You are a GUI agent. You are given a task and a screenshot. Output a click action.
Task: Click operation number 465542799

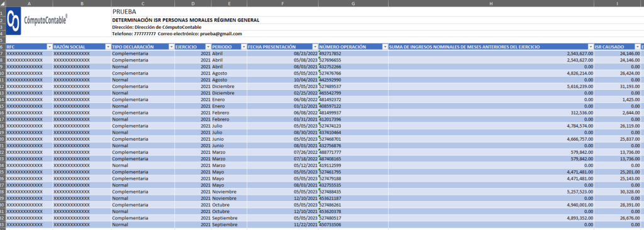coord(330,93)
